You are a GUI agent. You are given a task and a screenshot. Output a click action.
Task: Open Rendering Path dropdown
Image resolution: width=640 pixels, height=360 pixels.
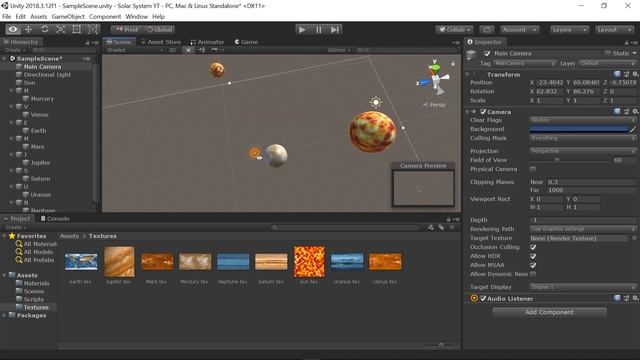coord(583,229)
